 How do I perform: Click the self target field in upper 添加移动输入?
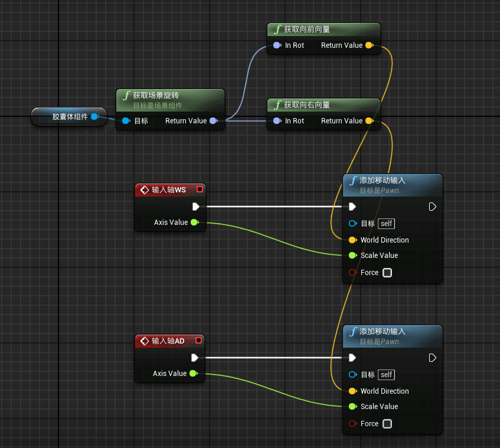coord(387,224)
